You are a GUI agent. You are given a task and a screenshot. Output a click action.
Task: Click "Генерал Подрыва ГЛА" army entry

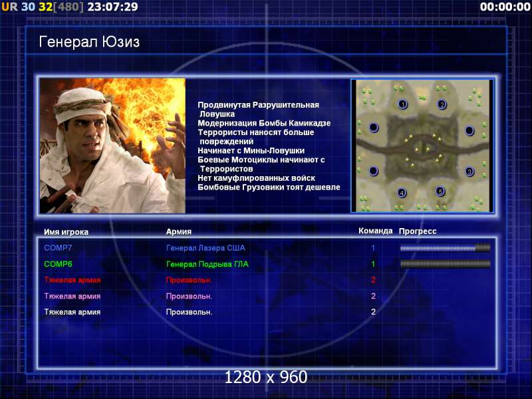click(207, 264)
